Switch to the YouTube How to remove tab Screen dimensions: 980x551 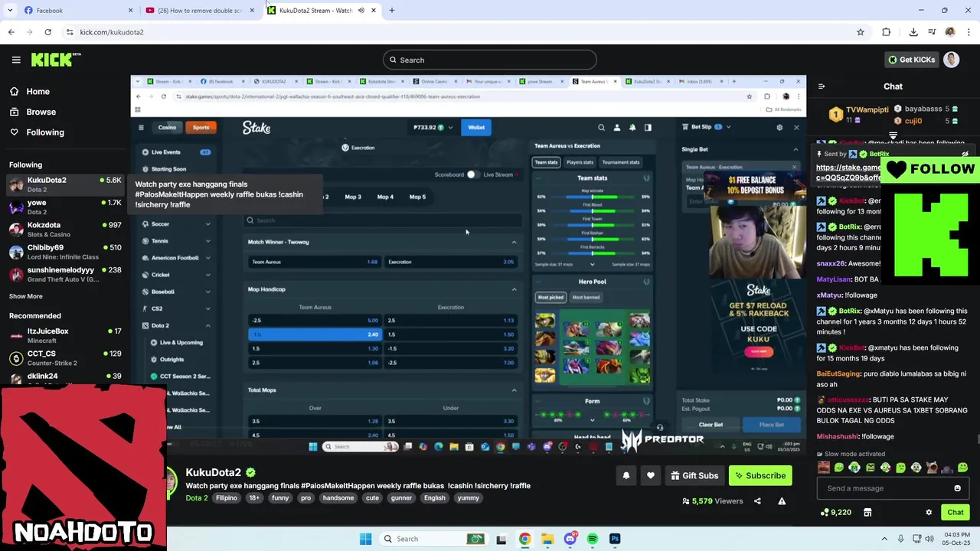(x=199, y=11)
